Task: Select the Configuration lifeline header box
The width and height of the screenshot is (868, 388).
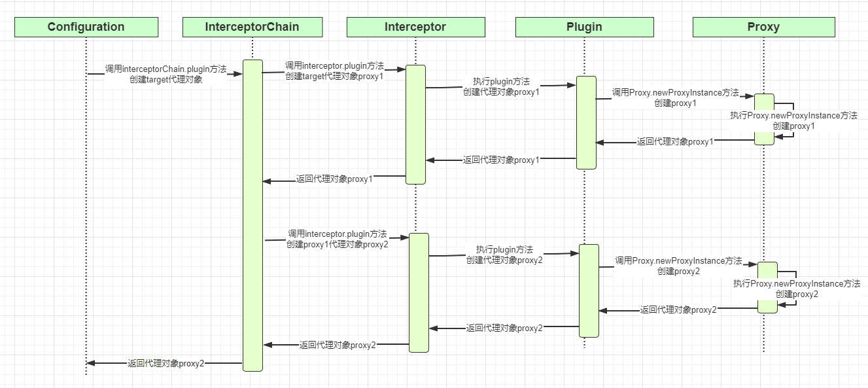Action: click(x=86, y=27)
